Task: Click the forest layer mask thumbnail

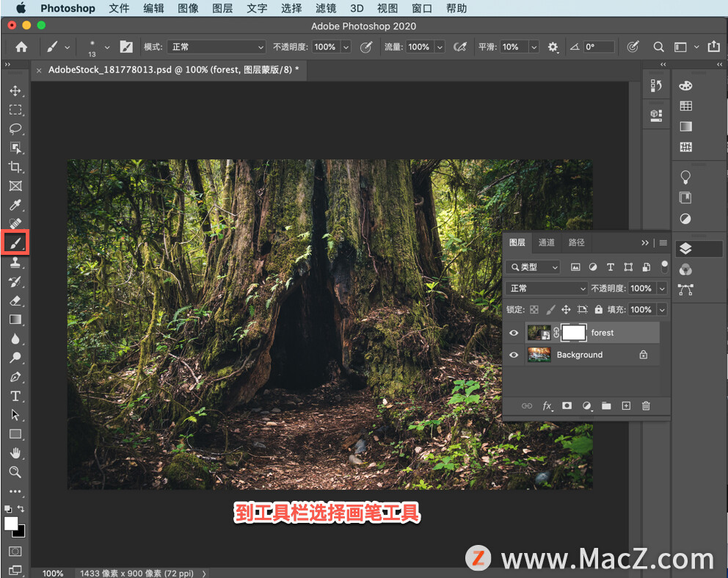Action: coord(574,333)
